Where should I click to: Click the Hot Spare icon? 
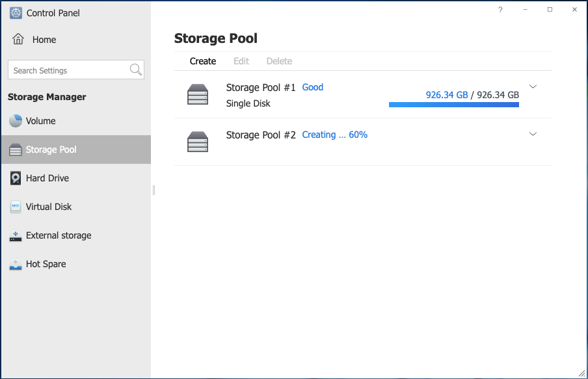pyautogui.click(x=16, y=264)
